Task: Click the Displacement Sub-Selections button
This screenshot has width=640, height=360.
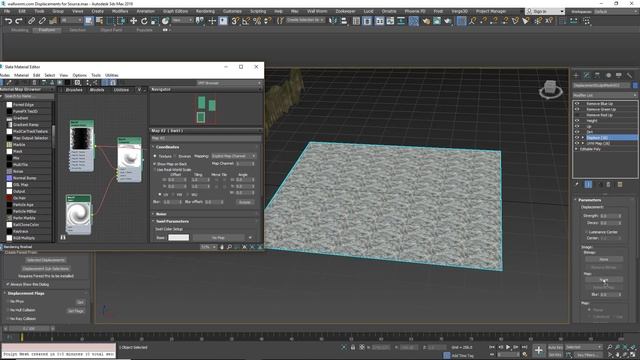Action: (x=46, y=269)
